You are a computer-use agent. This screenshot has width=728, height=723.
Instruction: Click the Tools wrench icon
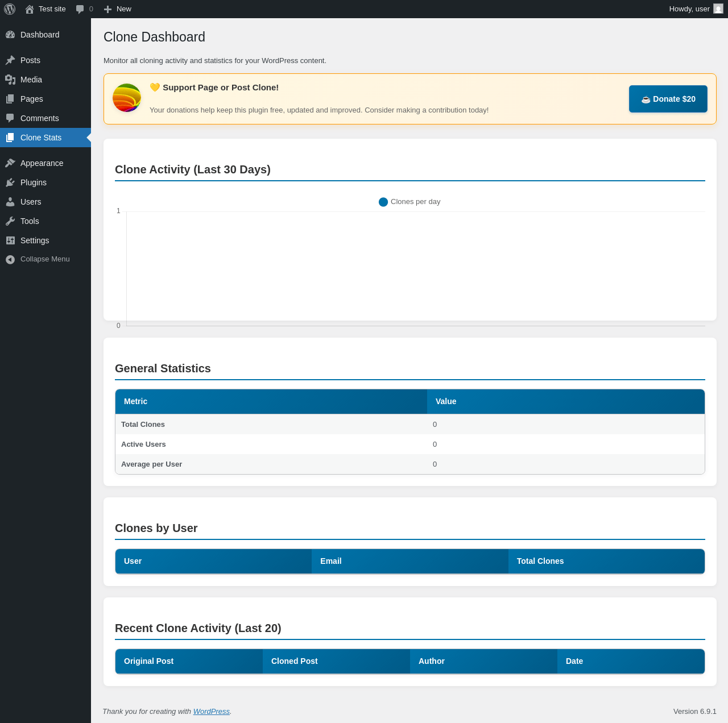pos(10,221)
